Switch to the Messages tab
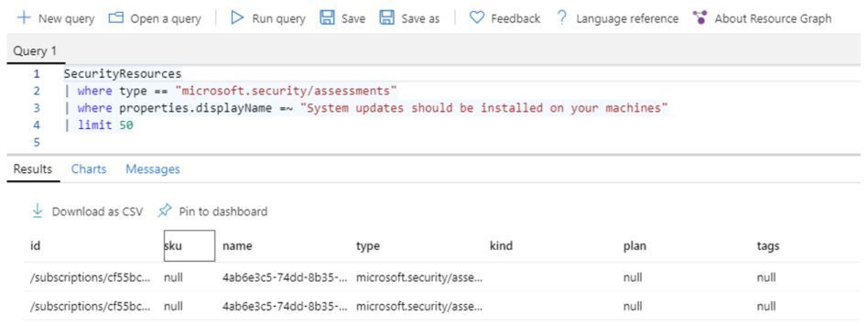The height and width of the screenshot is (336, 868). pyautogui.click(x=153, y=168)
